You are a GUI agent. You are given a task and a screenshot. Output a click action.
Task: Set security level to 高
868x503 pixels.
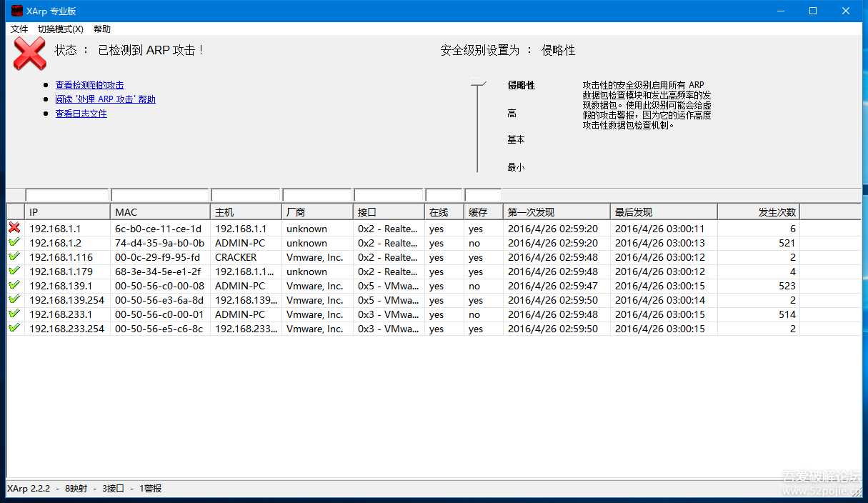[x=512, y=114]
